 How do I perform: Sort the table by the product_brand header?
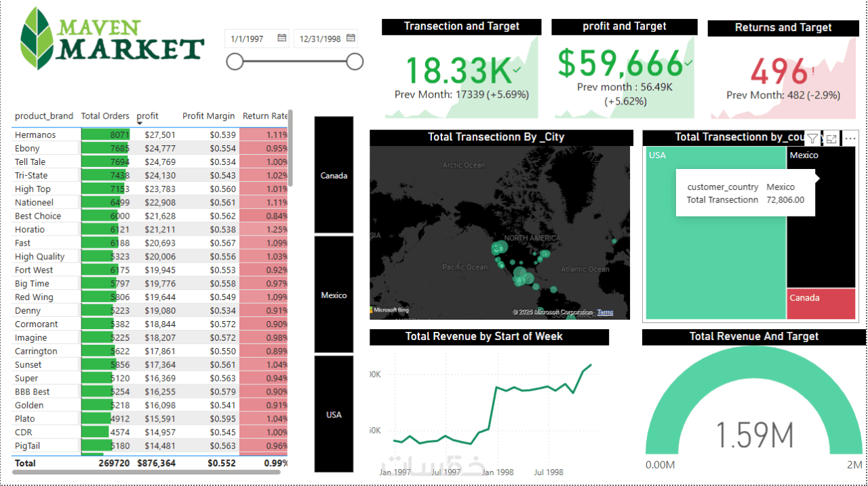click(x=44, y=116)
